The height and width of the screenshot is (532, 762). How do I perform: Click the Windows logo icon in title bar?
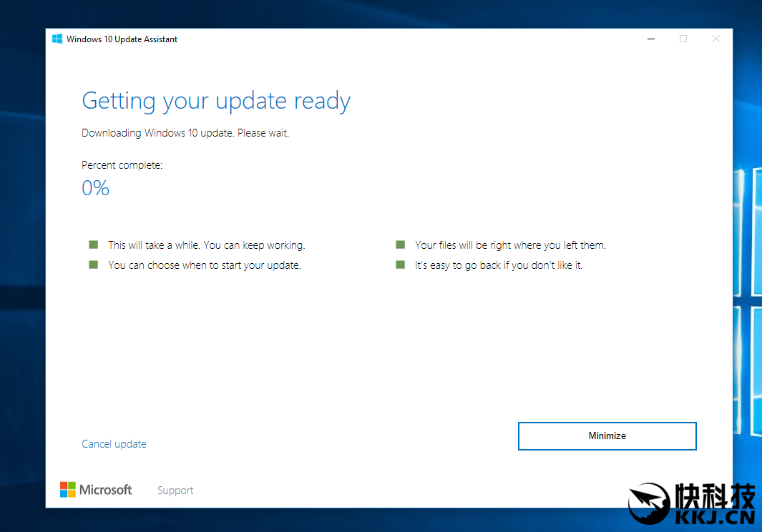tap(57, 39)
